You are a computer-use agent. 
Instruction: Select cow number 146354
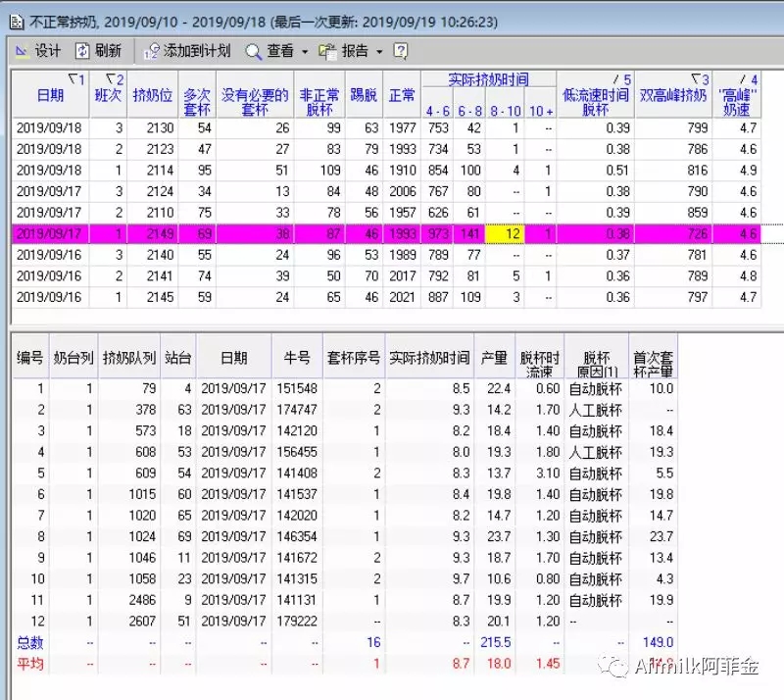coord(297,536)
